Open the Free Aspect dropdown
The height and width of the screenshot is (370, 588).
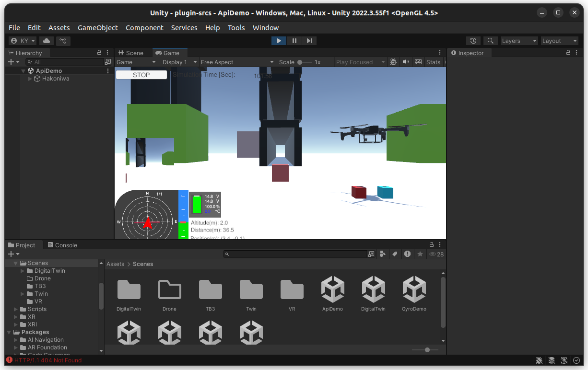point(237,62)
